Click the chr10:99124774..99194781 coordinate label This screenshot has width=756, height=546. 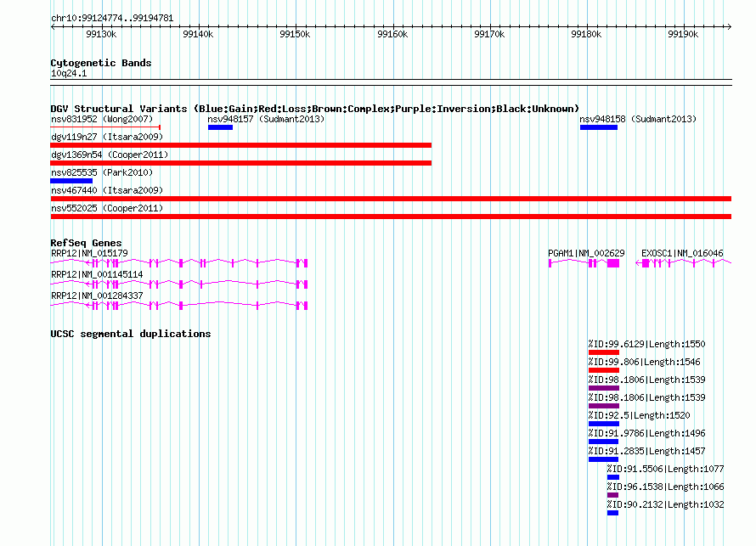pos(112,18)
